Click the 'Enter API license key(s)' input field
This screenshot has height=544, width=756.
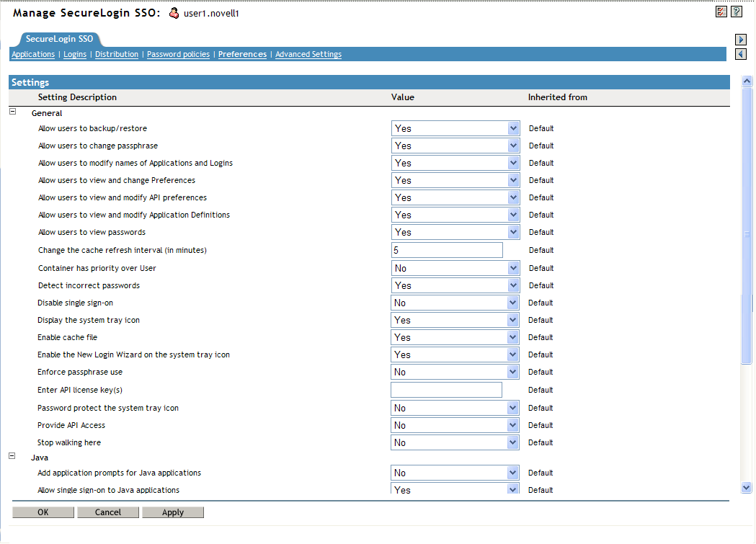[445, 389]
